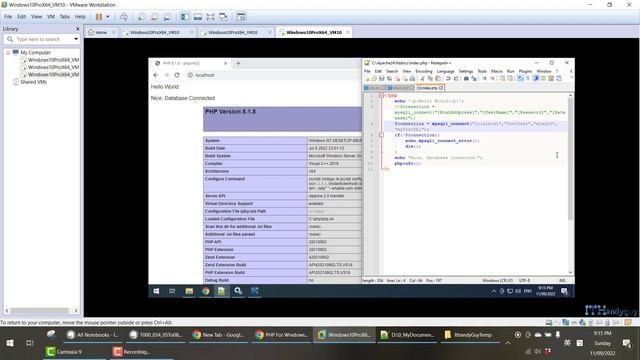Collapse the if block fold marker
This screenshot has height=360, width=640.
381,135
